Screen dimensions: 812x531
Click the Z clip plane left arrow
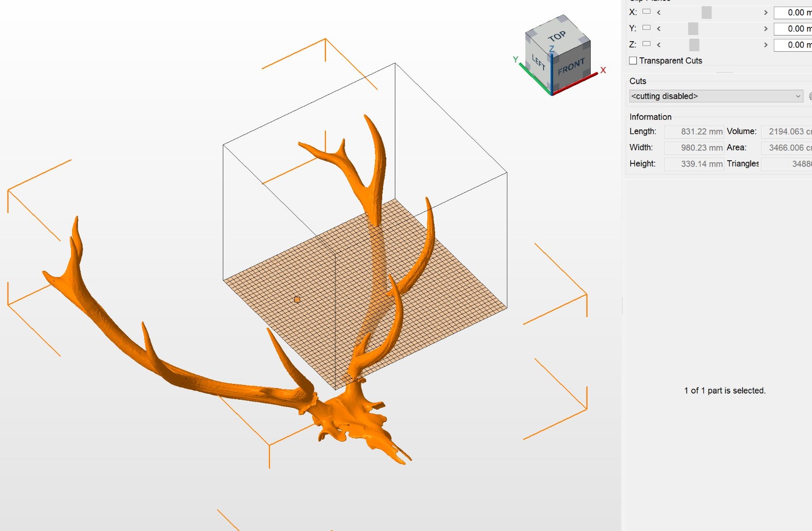click(x=659, y=45)
